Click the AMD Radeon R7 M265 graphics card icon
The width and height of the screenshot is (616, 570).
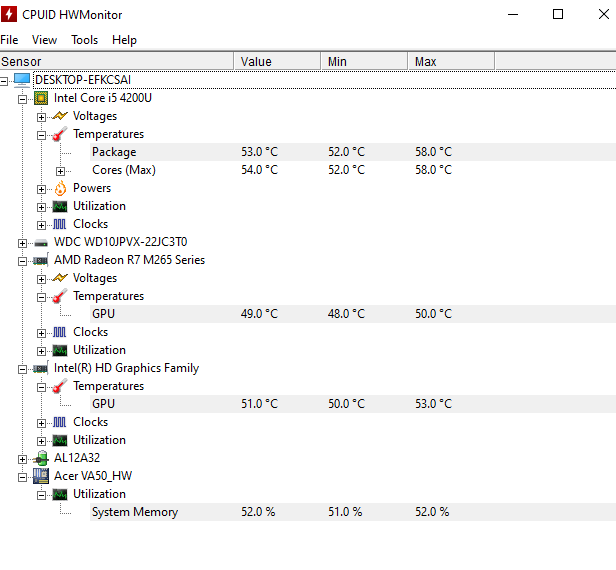[x=41, y=260]
